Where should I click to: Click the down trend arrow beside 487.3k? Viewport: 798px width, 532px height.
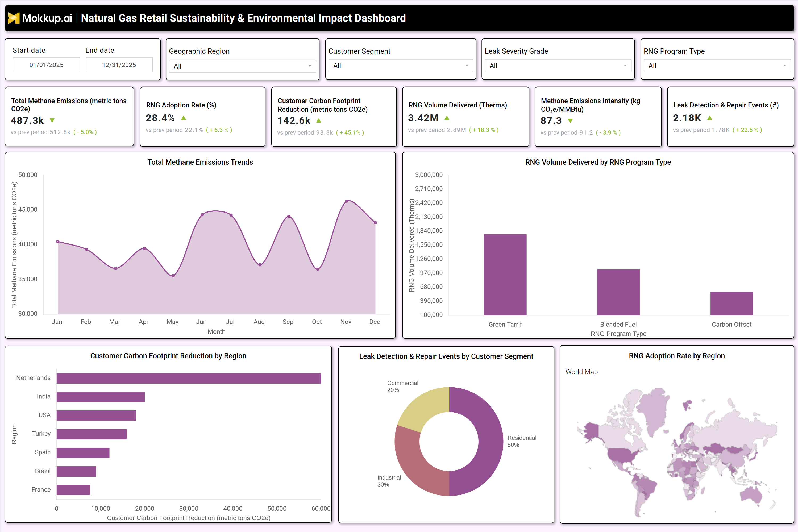pos(52,120)
